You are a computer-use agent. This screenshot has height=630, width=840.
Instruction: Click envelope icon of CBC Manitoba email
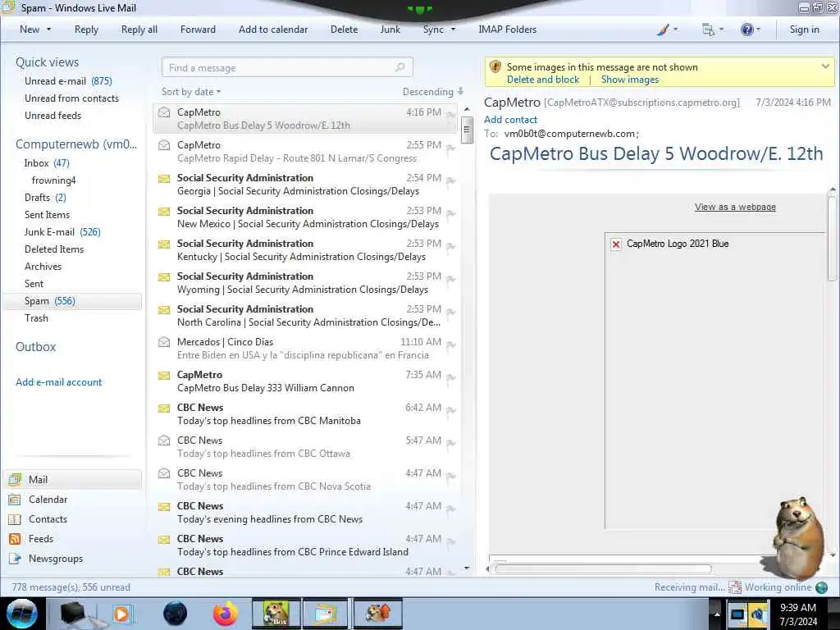point(164,409)
